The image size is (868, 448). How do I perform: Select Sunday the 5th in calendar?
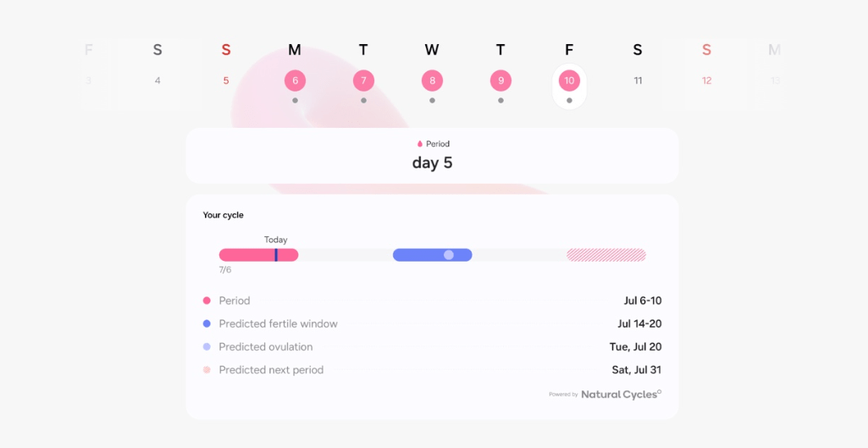pyautogui.click(x=226, y=80)
